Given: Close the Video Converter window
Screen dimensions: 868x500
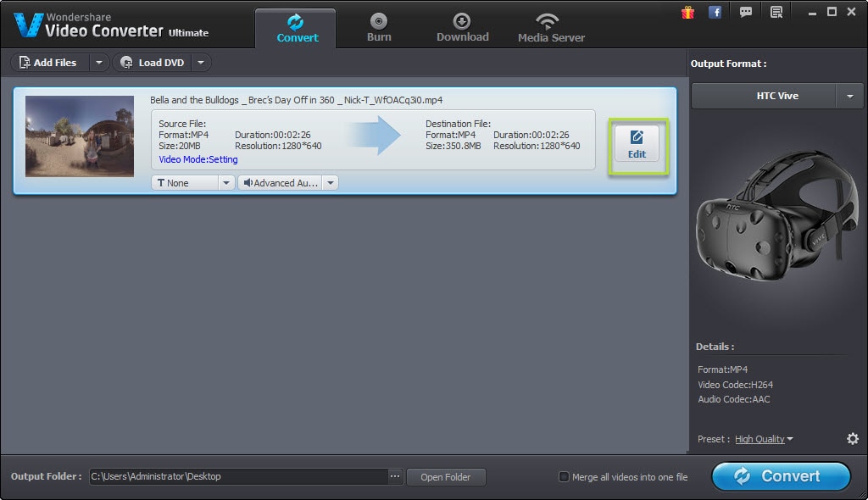Looking at the screenshot, I should pyautogui.click(x=851, y=12).
